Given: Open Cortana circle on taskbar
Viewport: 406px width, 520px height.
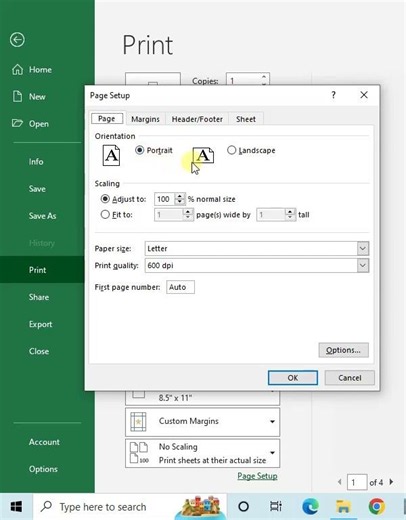Looking at the screenshot, I should (x=244, y=507).
